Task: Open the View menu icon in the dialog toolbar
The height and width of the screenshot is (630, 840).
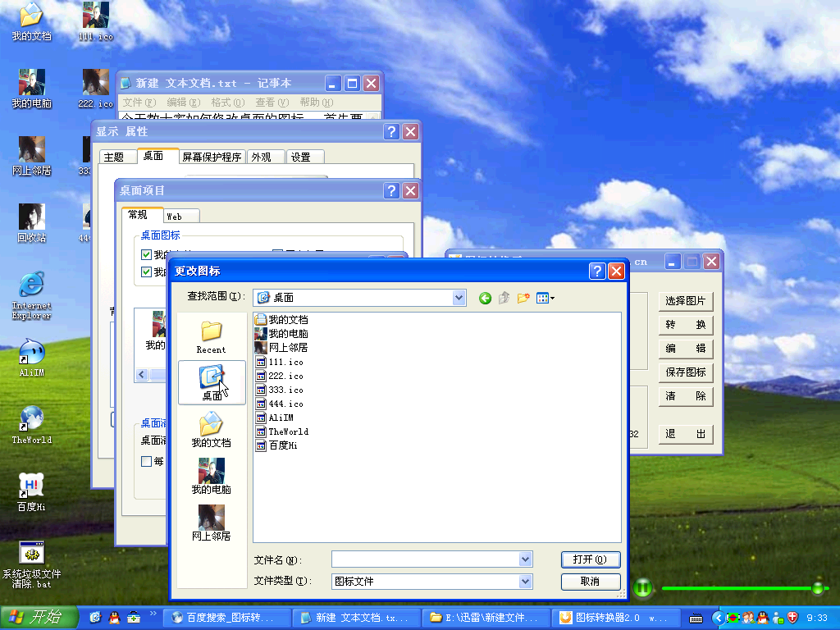Action: tap(546, 298)
